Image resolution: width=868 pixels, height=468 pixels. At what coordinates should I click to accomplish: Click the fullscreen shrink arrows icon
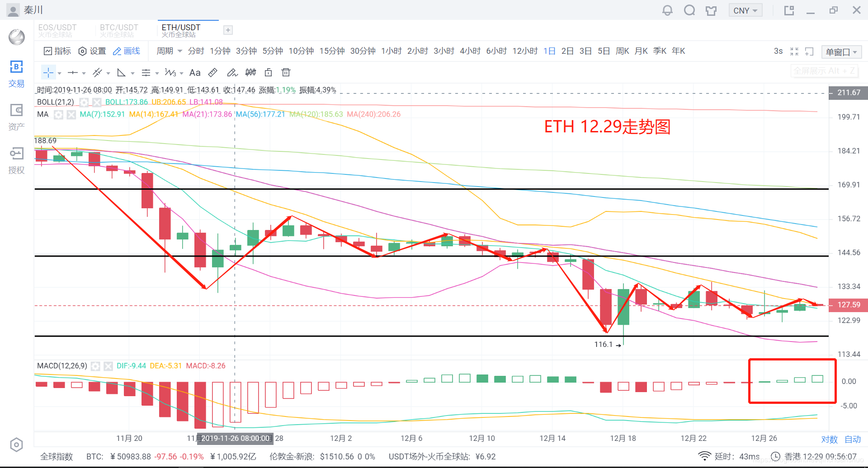point(794,51)
